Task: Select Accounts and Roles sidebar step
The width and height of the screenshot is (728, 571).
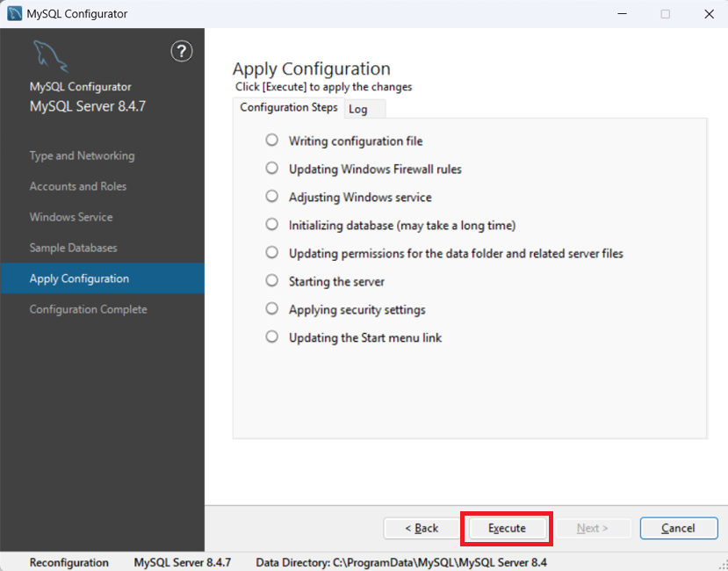Action: coord(78,186)
